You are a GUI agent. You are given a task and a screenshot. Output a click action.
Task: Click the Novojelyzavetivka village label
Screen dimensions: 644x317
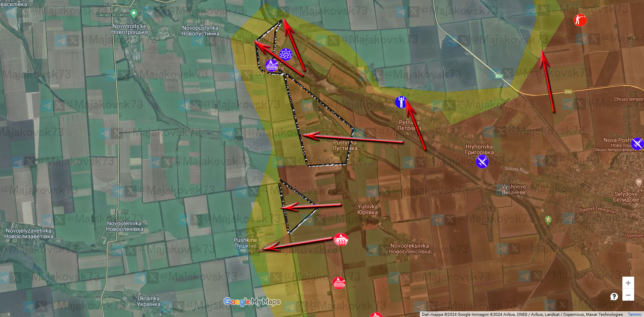click(29, 233)
